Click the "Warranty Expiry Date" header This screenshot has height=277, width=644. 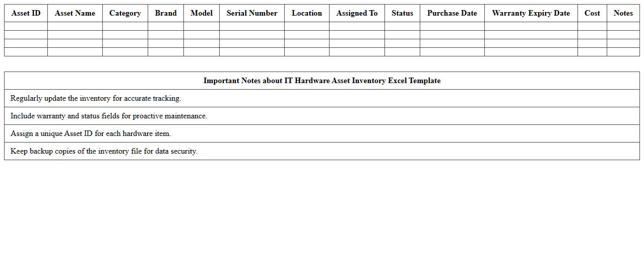[x=531, y=13]
